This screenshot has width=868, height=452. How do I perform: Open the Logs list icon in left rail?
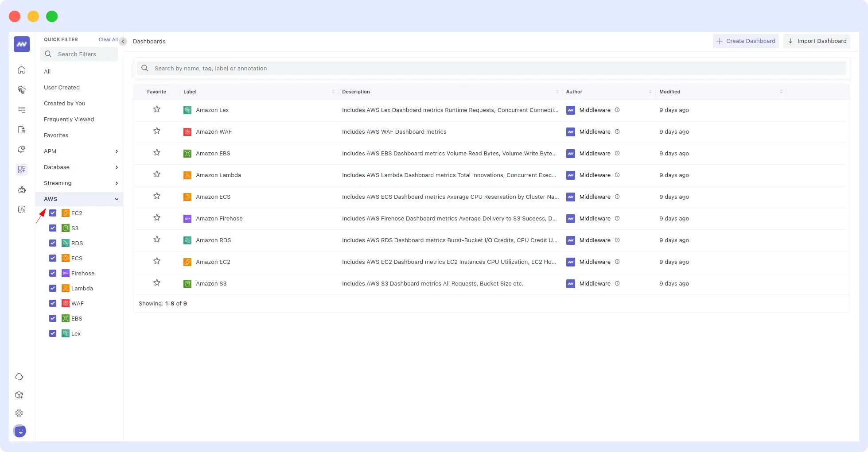(x=21, y=110)
